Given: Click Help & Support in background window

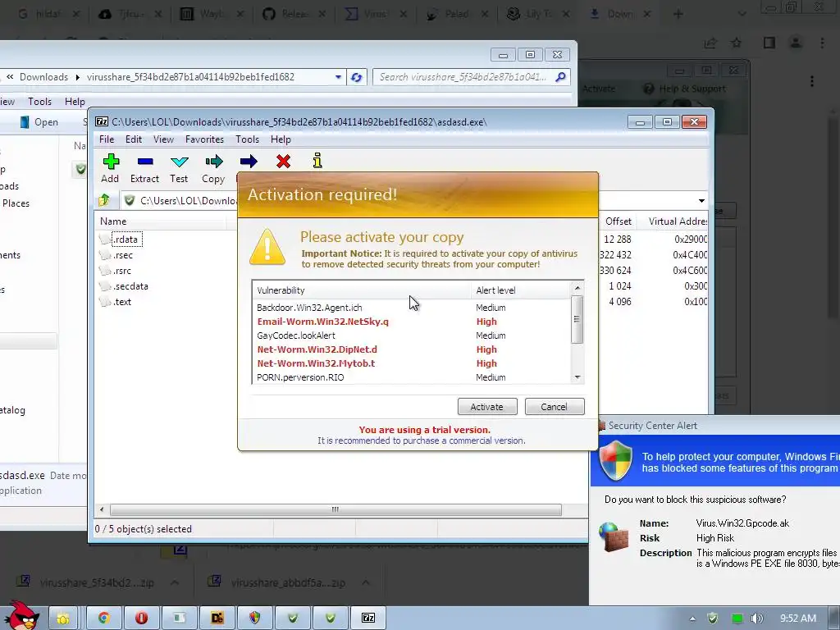Looking at the screenshot, I should 685,89.
